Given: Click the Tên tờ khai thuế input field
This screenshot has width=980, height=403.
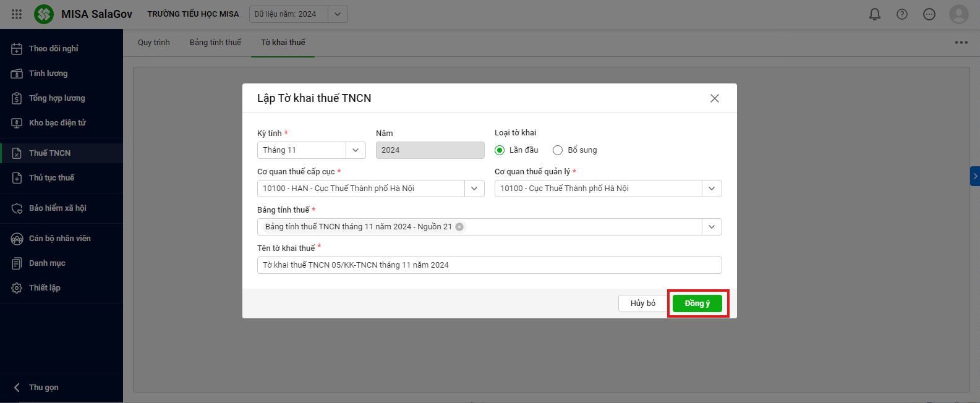Looking at the screenshot, I should point(488,265).
